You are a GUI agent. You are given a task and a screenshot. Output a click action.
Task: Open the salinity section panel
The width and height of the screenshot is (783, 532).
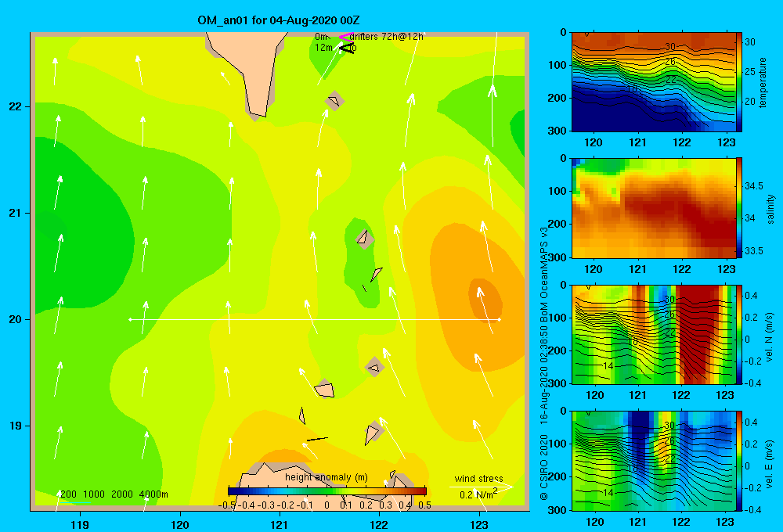[654, 208]
